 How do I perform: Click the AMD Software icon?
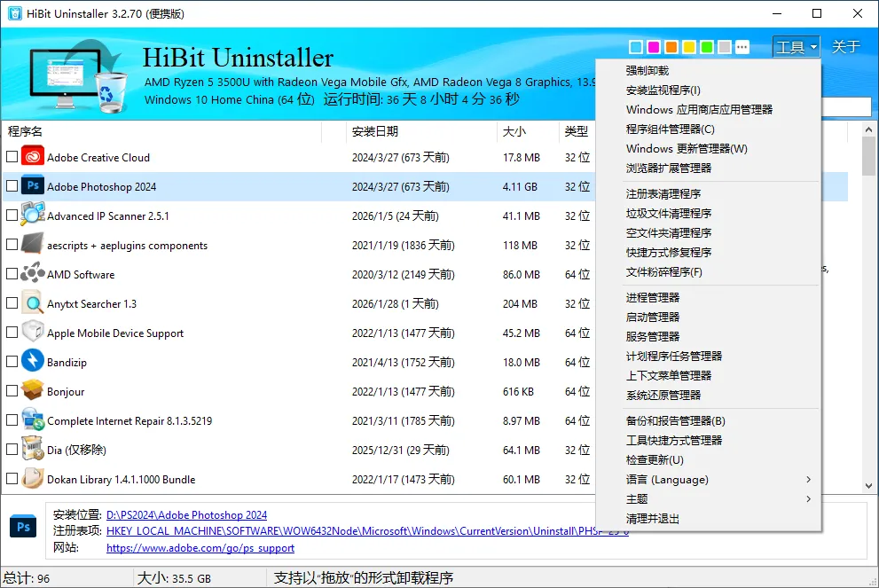click(x=33, y=273)
